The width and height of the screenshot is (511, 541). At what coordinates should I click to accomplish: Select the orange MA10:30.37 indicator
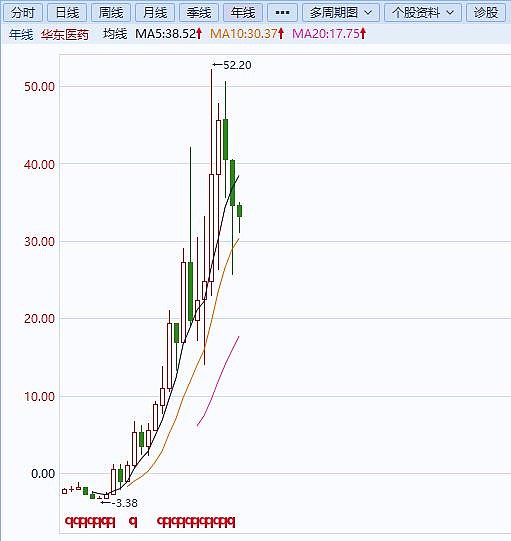(244, 34)
